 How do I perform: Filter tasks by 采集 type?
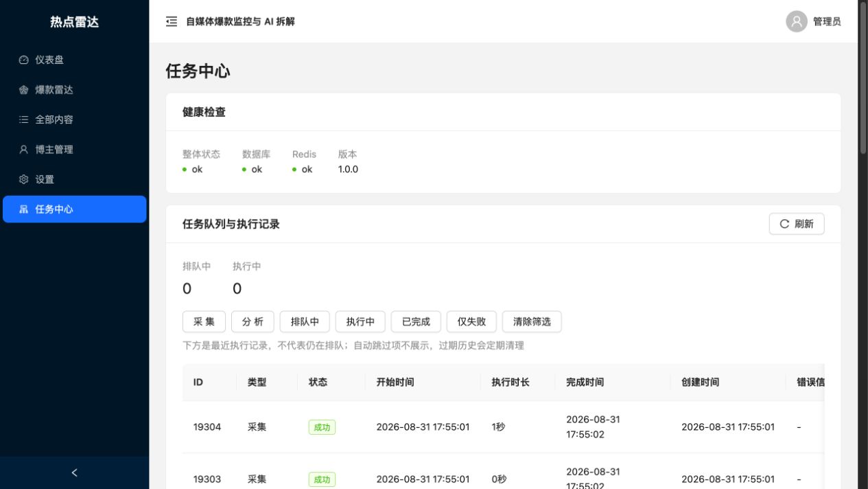click(204, 321)
